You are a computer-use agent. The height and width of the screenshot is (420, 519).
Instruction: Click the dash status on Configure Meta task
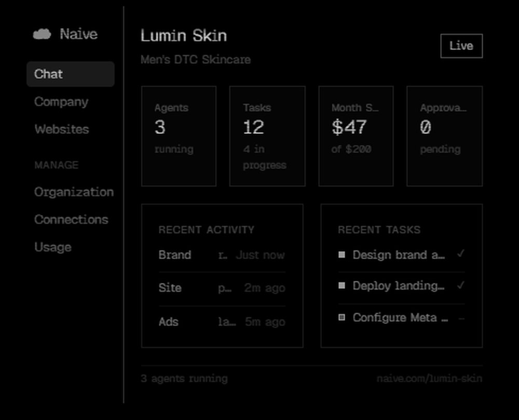pos(461,318)
